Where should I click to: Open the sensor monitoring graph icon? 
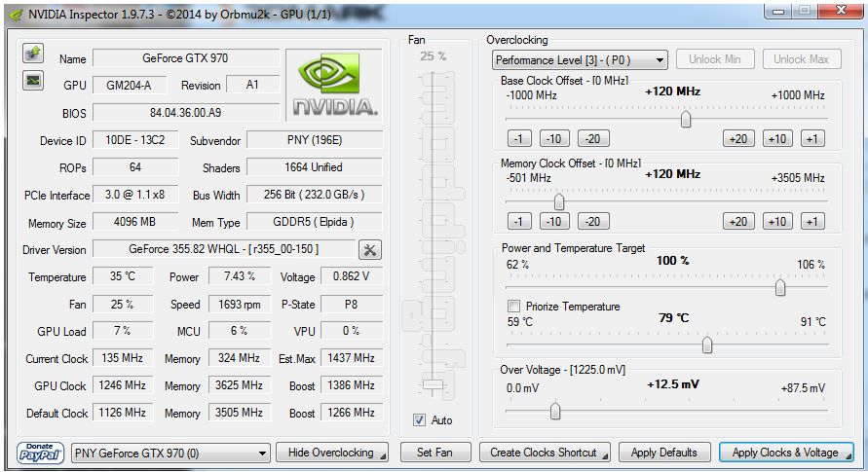pyautogui.click(x=33, y=81)
